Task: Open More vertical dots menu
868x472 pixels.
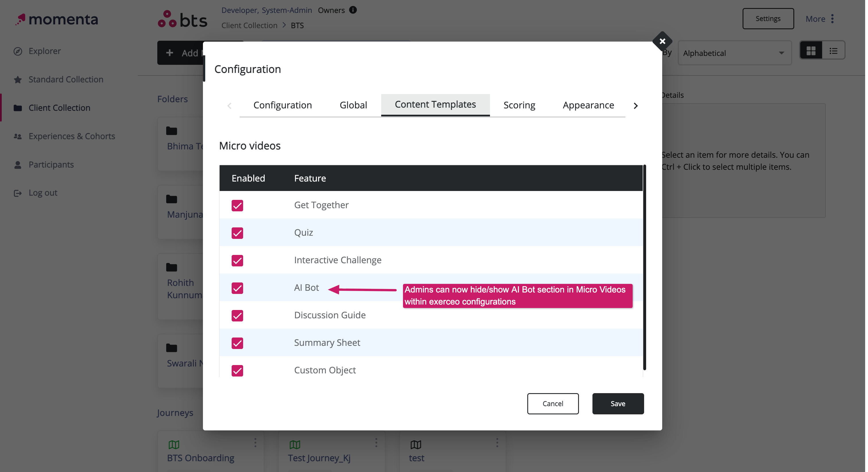Action: [x=832, y=19]
